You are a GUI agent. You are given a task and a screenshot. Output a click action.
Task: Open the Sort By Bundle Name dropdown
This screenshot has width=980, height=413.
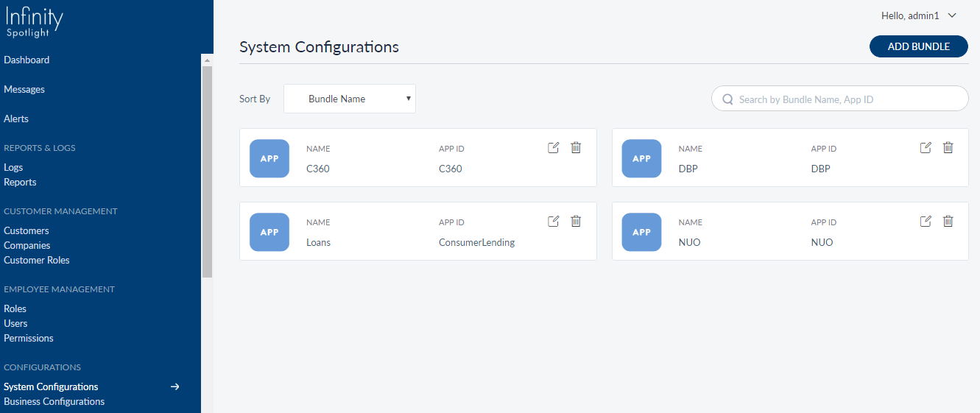pyautogui.click(x=350, y=99)
